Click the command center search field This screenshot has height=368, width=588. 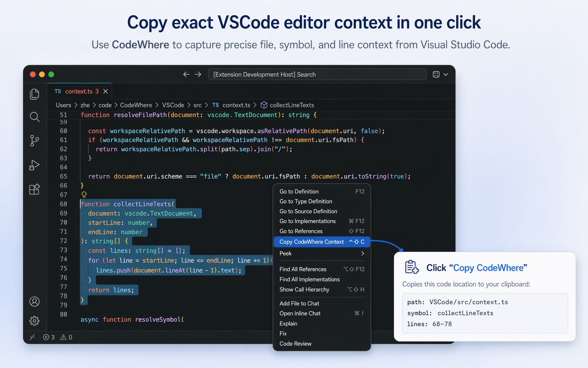[317, 74]
